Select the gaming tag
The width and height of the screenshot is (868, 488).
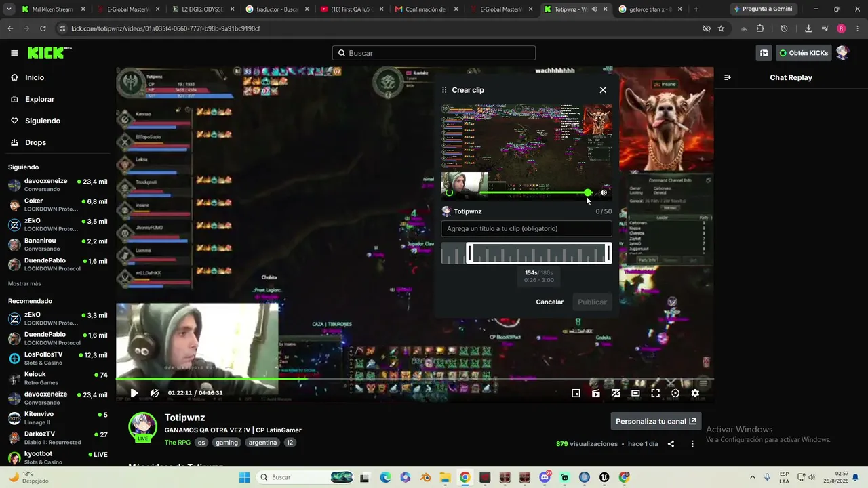tap(226, 443)
